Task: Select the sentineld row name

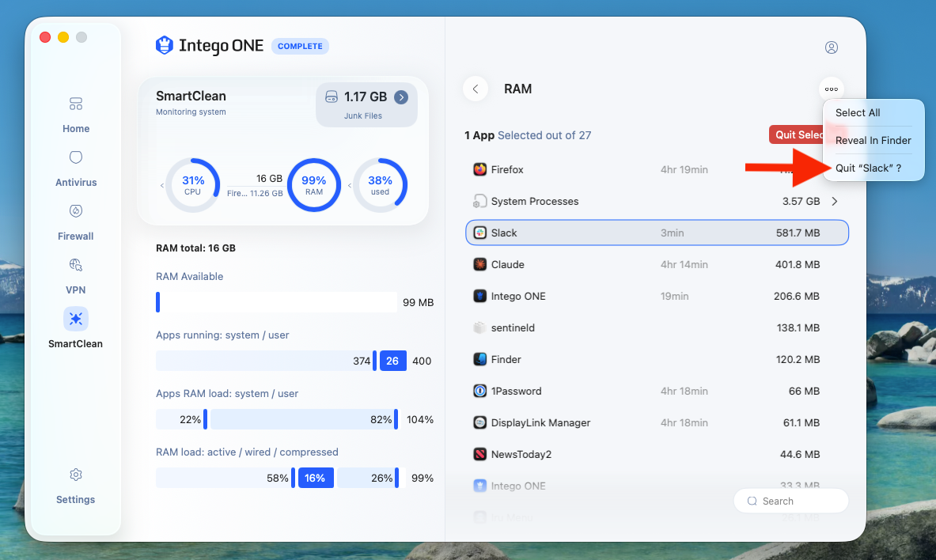Action: [513, 327]
